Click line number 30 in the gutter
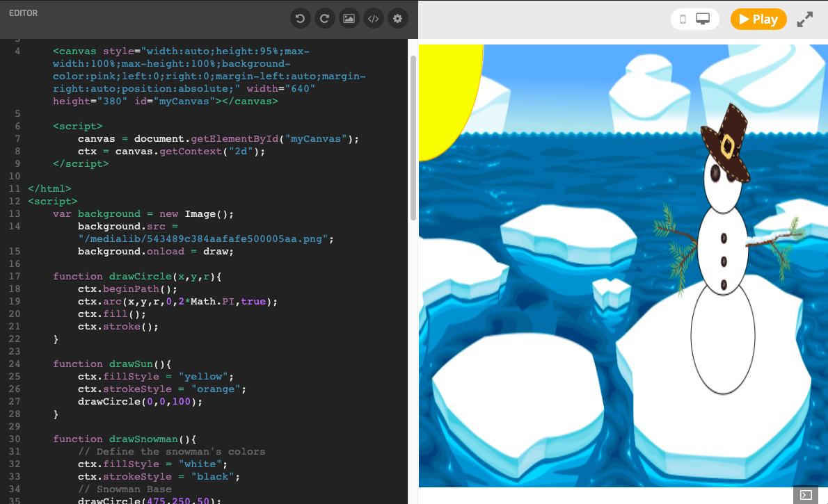Image resolution: width=828 pixels, height=504 pixels. point(15,439)
